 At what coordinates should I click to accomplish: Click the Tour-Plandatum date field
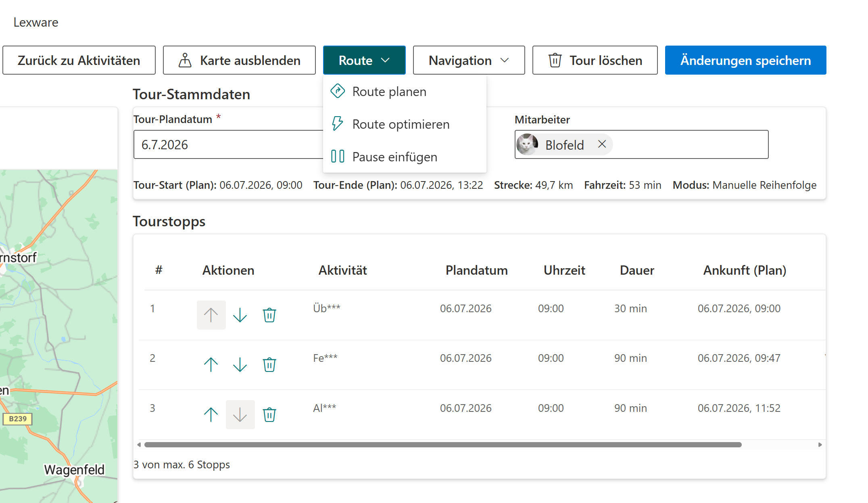[228, 144]
